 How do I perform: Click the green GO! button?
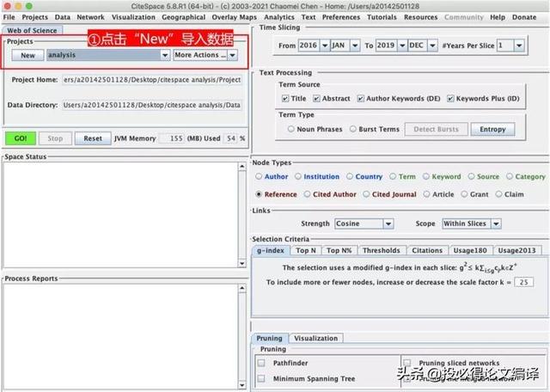click(21, 138)
